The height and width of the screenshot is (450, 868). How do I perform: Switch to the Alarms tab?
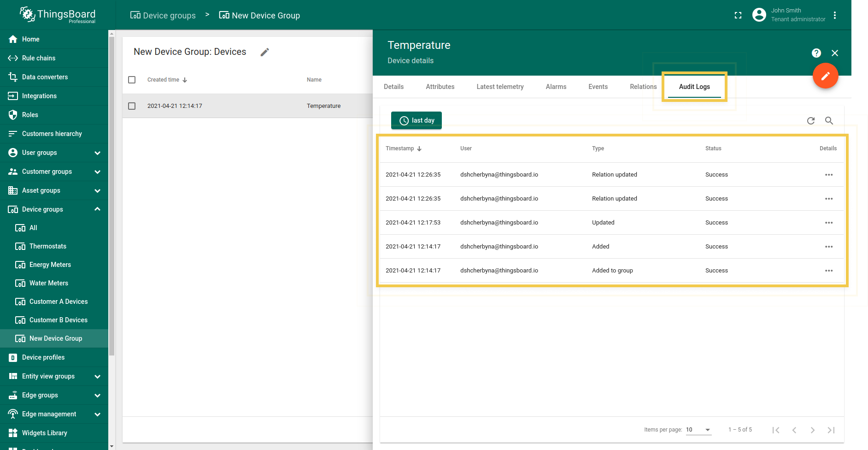[x=556, y=87]
